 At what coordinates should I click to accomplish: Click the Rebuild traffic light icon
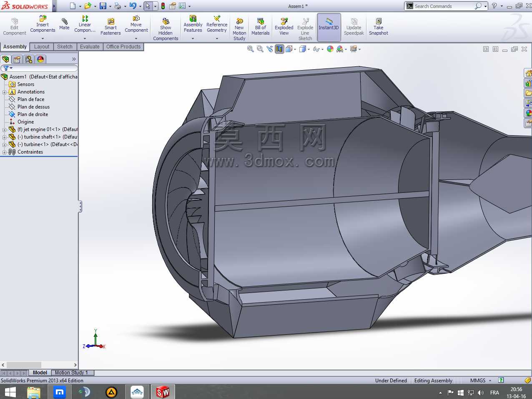[x=163, y=6]
